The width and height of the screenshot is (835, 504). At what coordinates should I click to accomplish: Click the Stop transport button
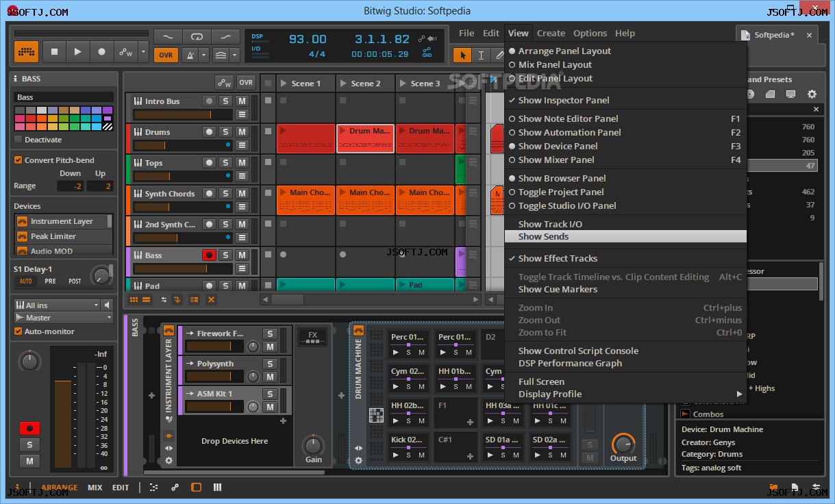point(54,52)
